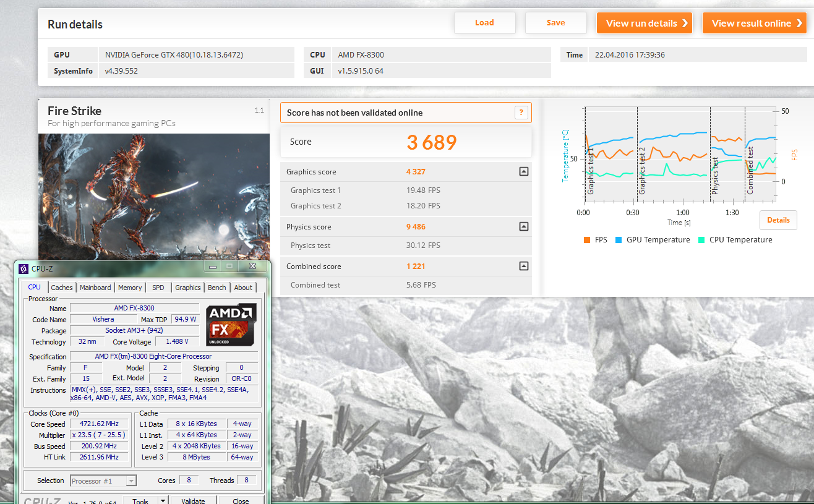Click the Load button
814x504 pixels.
[x=485, y=23]
